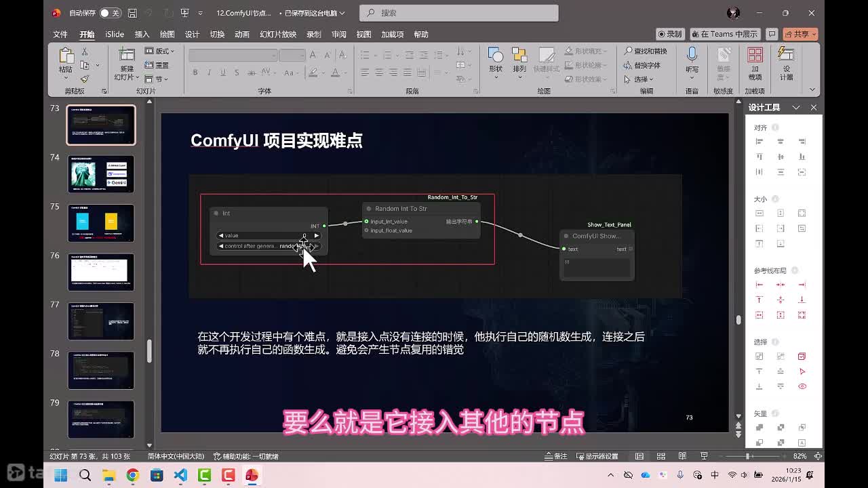The width and height of the screenshot is (868, 488).
Task: Open the Shapes (形状) gallery icon
Action: [496, 57]
